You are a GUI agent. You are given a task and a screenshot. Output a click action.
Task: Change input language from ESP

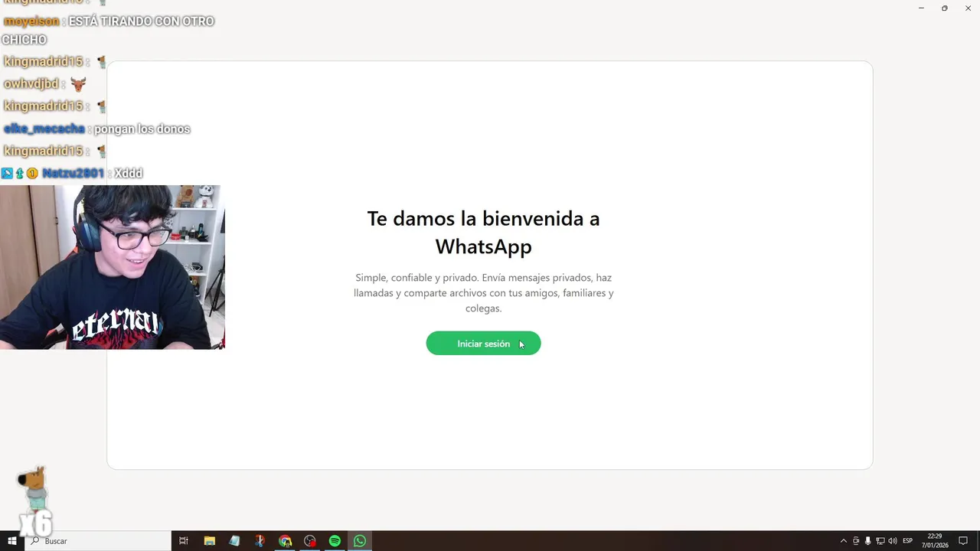coord(908,541)
